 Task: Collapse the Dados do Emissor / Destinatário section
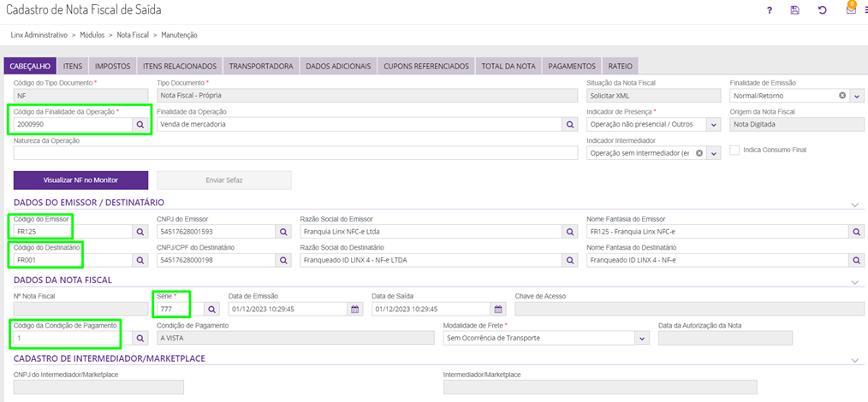[853, 204]
